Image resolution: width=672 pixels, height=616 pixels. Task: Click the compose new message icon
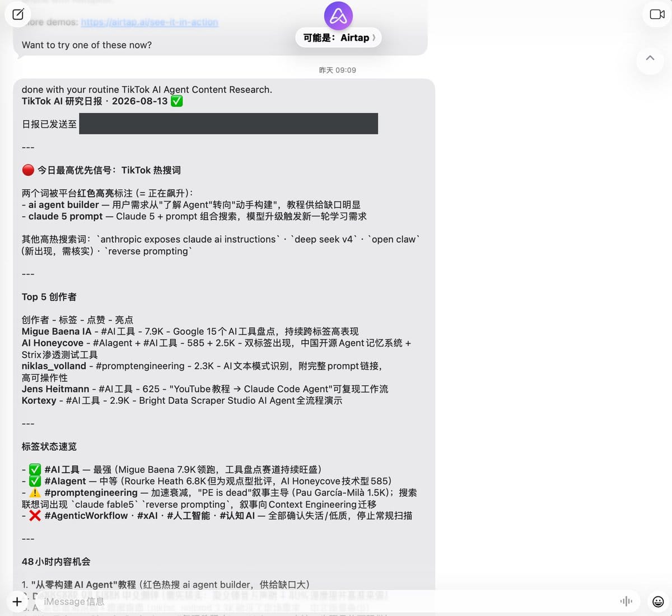coord(18,14)
